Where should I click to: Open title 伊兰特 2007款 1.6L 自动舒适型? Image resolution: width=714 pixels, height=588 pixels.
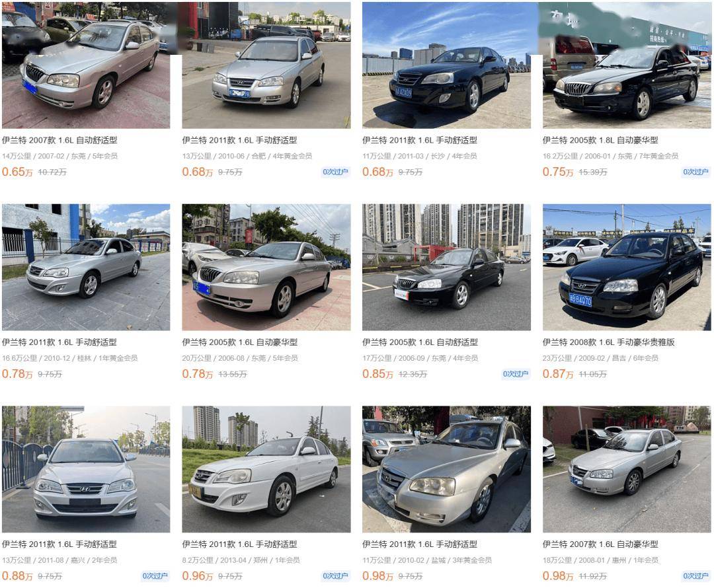(x=59, y=140)
